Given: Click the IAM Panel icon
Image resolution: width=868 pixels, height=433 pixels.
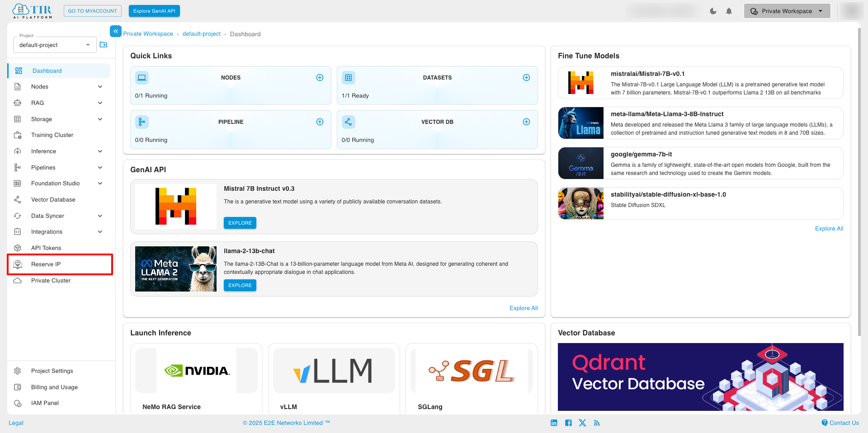Looking at the screenshot, I should click(18, 403).
